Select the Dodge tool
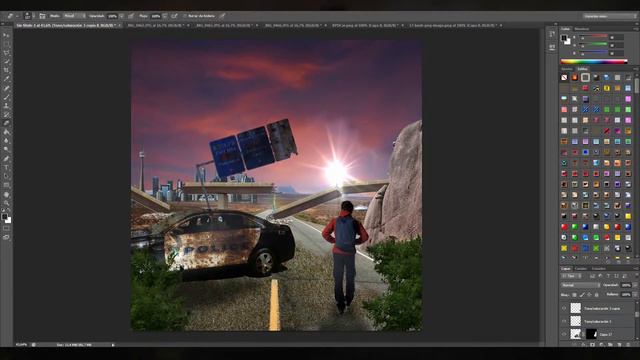This screenshot has width=640, height=360. pos(7,150)
